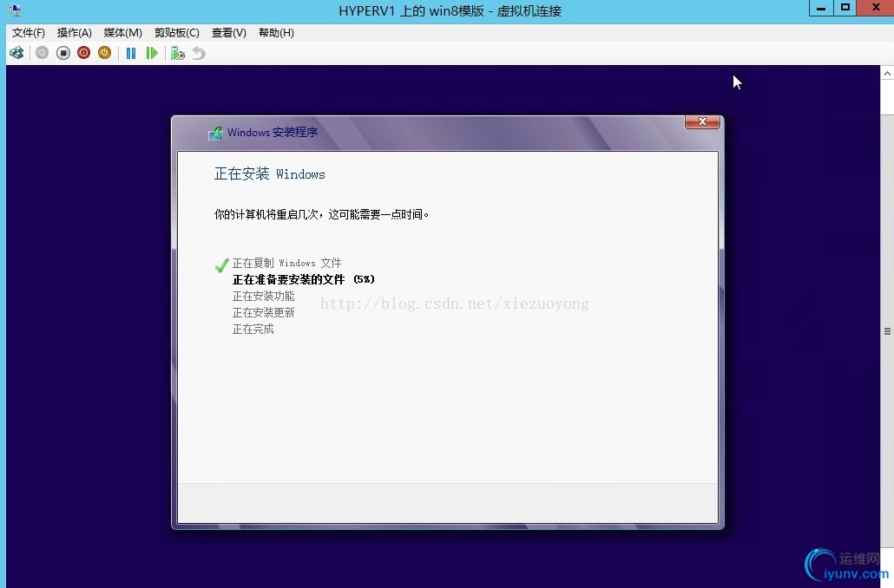Click the Ctrl+Alt+Delete toolbar icon
The width and height of the screenshot is (894, 588).
pyautogui.click(x=16, y=53)
